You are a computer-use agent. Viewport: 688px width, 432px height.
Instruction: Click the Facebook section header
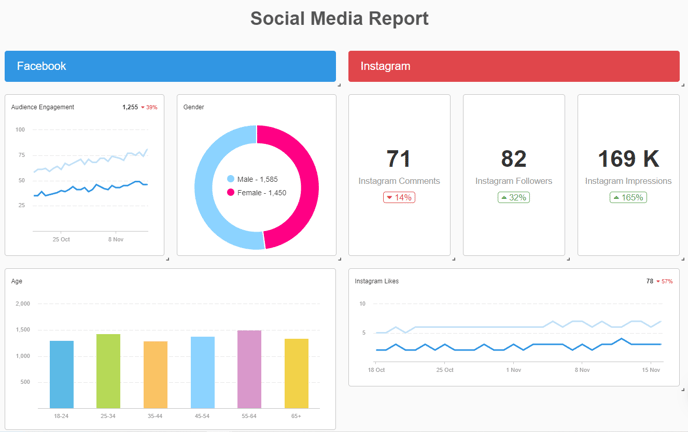[x=170, y=66]
